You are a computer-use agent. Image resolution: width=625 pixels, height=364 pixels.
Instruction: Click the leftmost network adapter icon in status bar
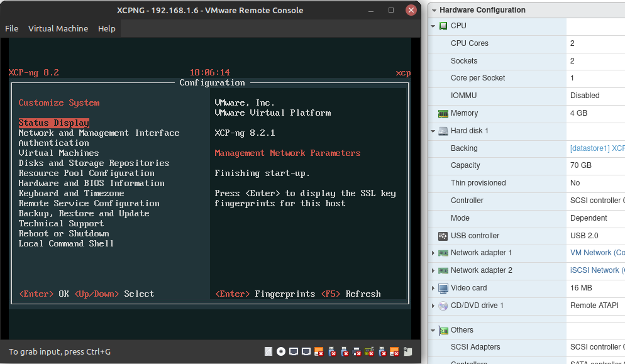pos(294,351)
